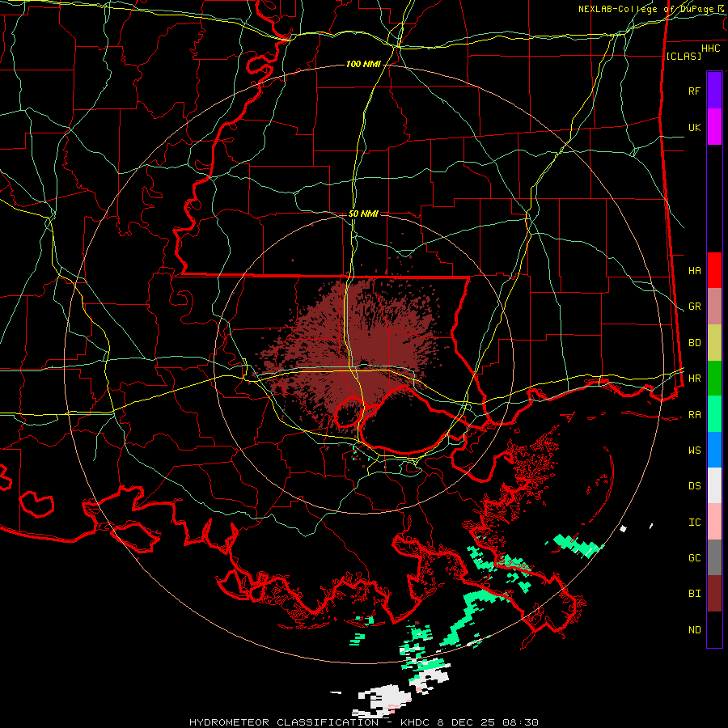This screenshot has height=728, width=728.
Task: Click the BD legend label
Action: coord(695,343)
